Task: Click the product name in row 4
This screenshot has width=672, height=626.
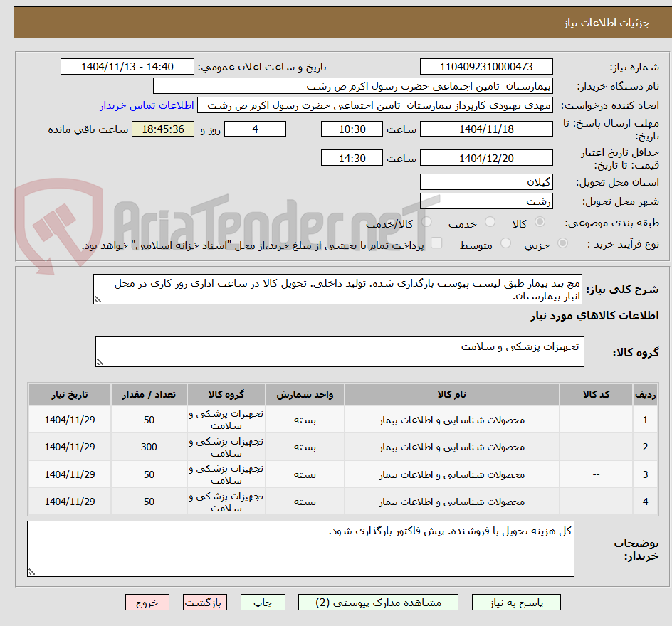Action: [452, 502]
